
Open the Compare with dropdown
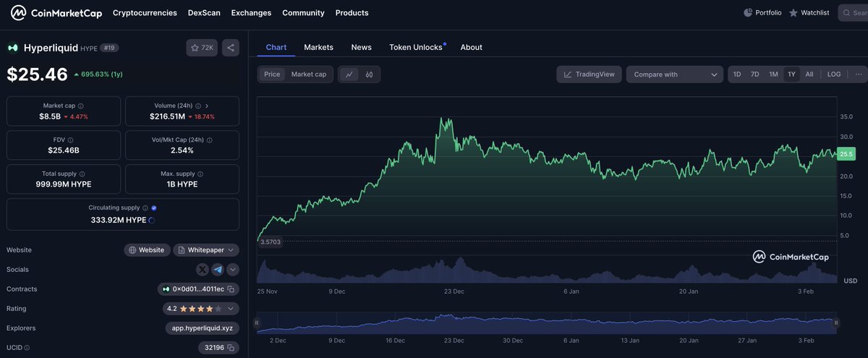[675, 74]
